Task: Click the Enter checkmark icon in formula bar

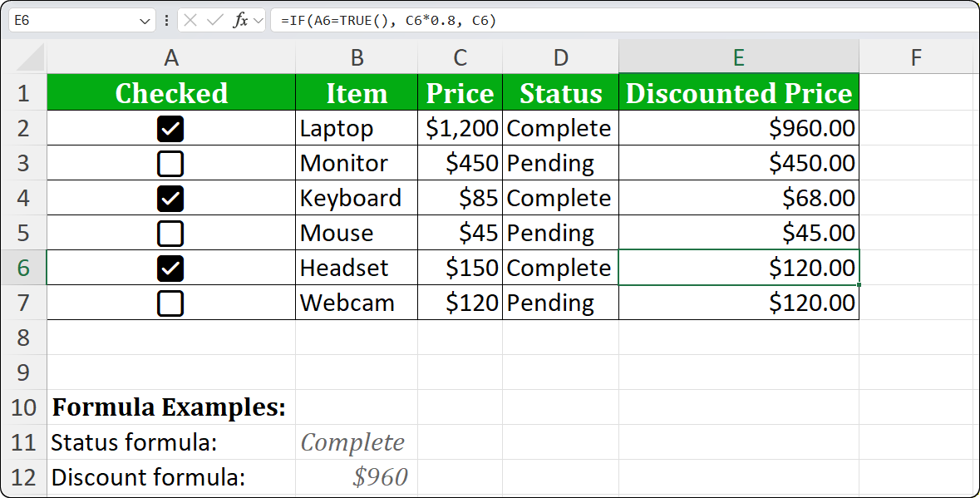Action: 214,20
